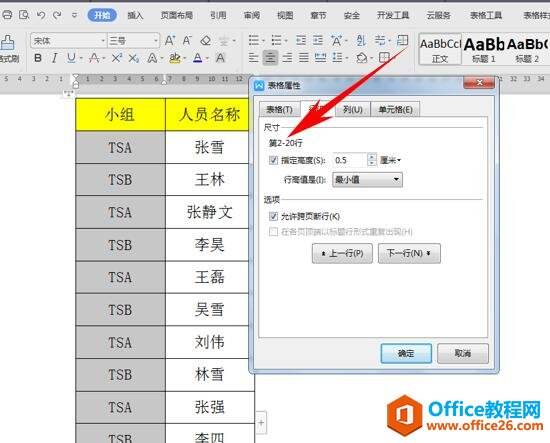Switch to the Column tab in dialog
The width and height of the screenshot is (550, 443).
click(x=353, y=109)
